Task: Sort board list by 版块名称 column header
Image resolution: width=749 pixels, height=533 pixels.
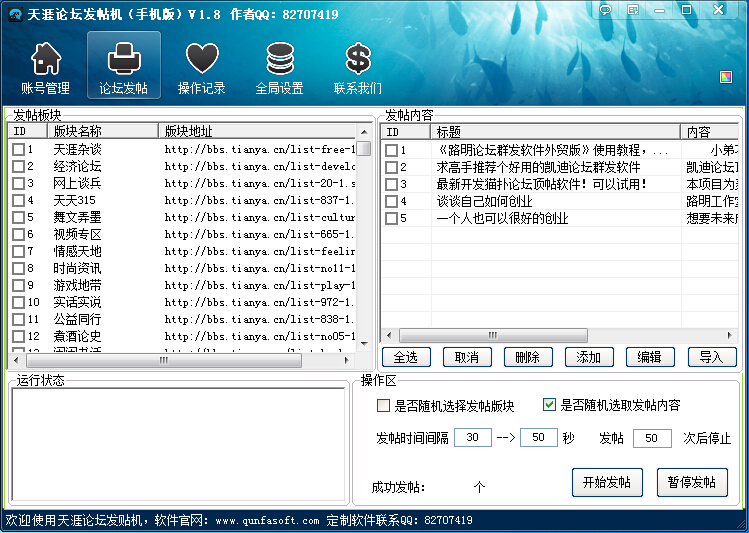Action: click(x=104, y=132)
